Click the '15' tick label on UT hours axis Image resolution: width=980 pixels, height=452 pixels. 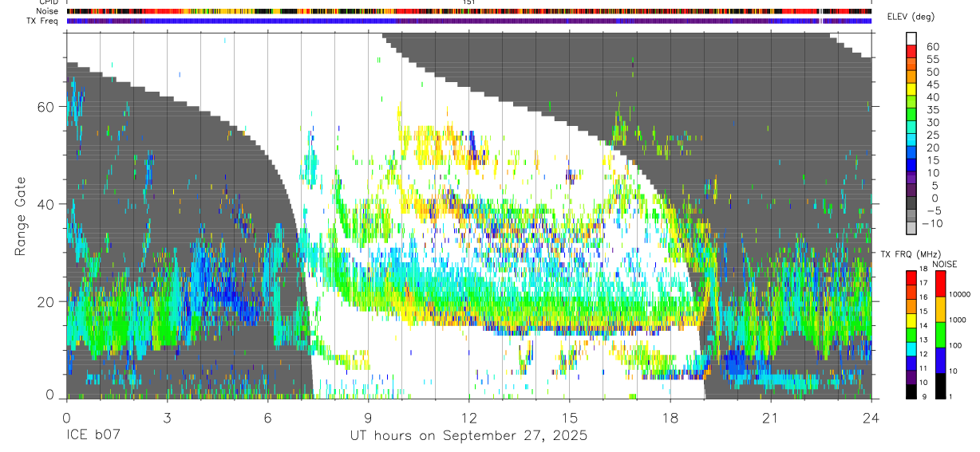click(569, 418)
